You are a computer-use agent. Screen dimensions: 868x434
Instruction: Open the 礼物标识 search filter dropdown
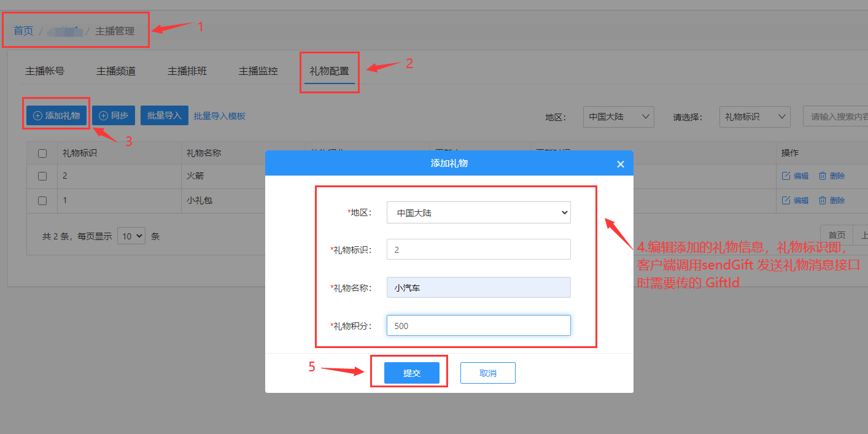point(754,117)
